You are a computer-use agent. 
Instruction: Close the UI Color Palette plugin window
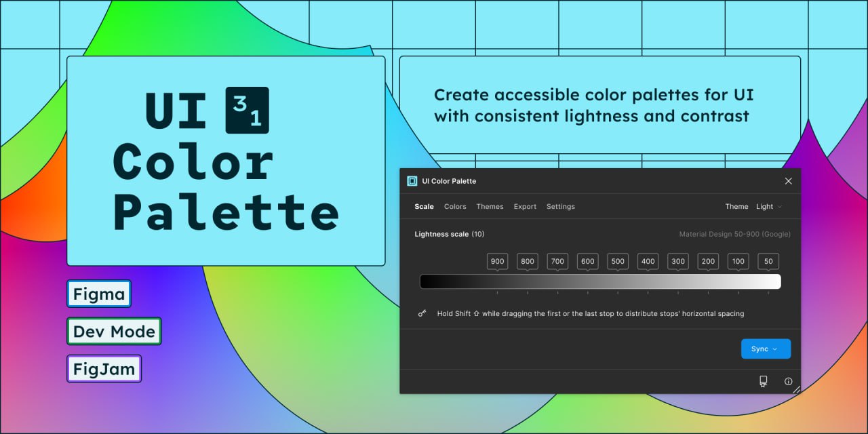[x=788, y=181]
